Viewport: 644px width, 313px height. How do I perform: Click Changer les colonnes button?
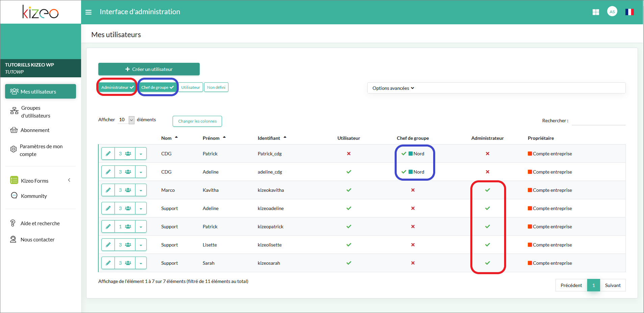point(197,121)
